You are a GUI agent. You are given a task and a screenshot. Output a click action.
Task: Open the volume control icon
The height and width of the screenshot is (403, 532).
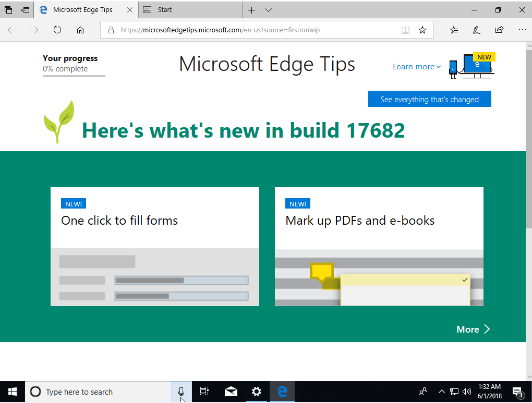point(467,392)
